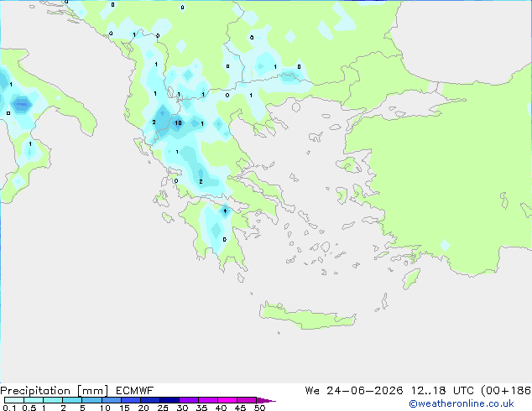Select the ECMWF model label

(135, 391)
